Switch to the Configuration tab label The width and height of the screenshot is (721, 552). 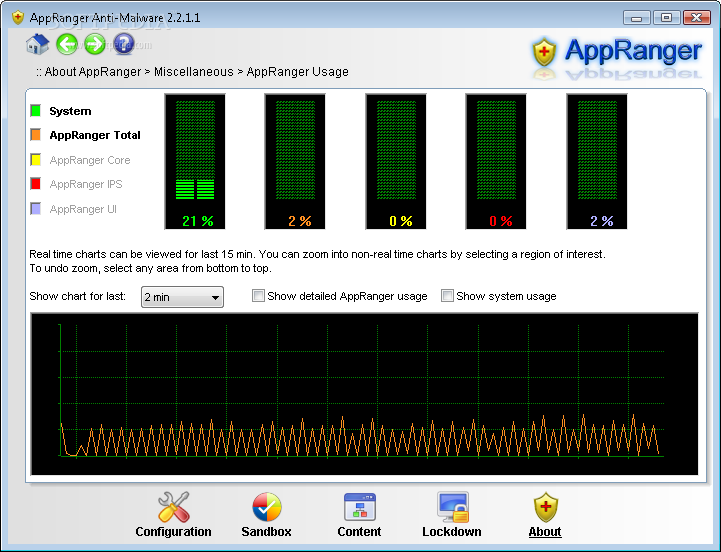[x=173, y=532]
